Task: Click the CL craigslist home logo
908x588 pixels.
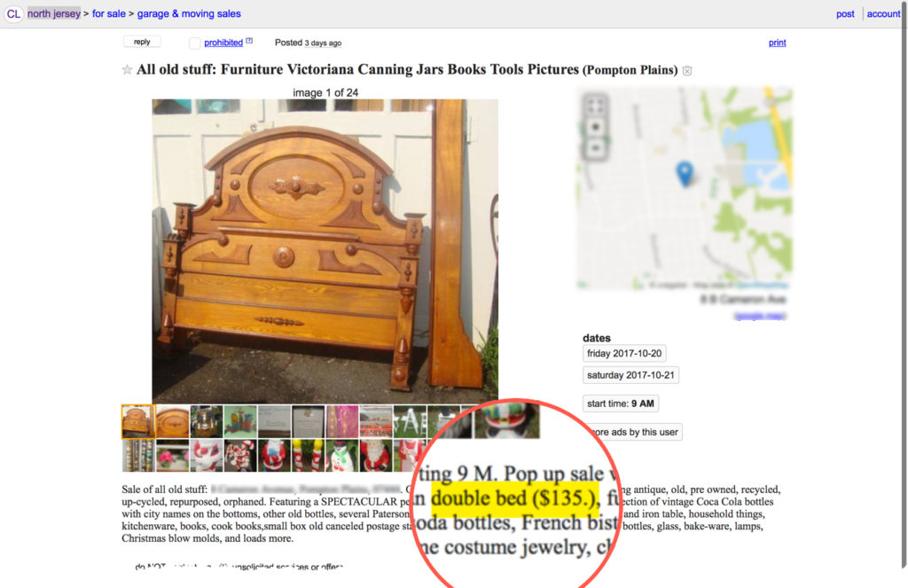Action: click(x=13, y=13)
